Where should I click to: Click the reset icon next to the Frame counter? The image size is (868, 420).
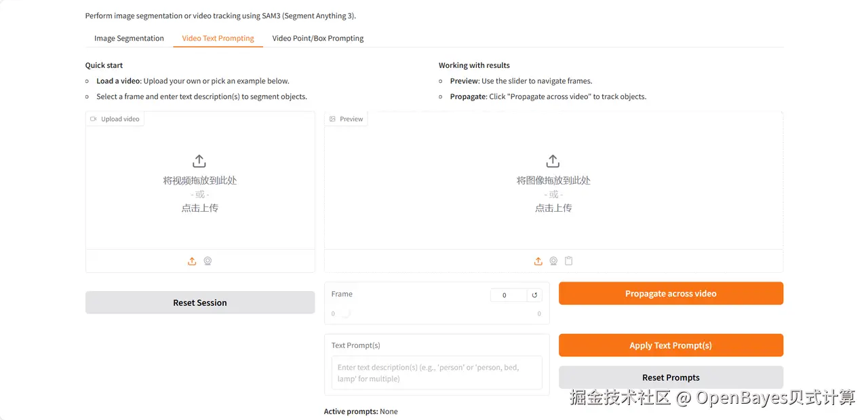[534, 294]
